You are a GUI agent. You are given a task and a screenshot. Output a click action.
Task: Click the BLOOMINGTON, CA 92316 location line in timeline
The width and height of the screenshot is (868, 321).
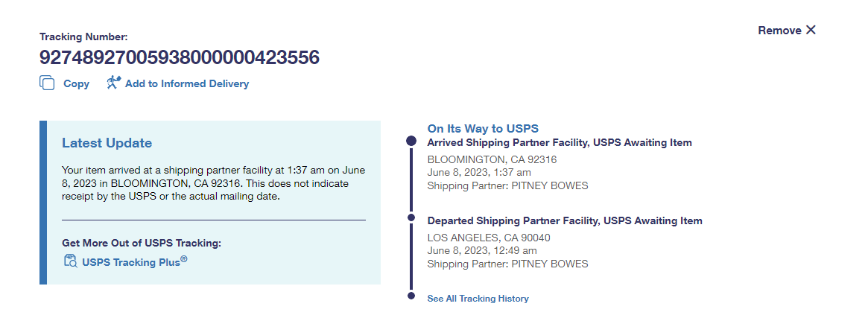click(x=492, y=159)
